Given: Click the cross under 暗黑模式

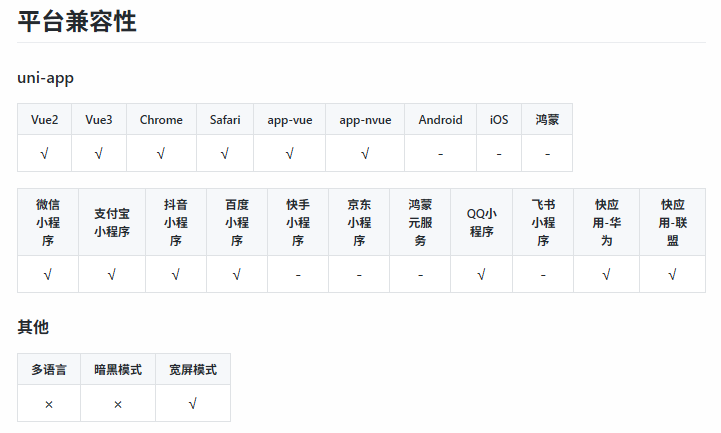Looking at the screenshot, I should (118, 405).
